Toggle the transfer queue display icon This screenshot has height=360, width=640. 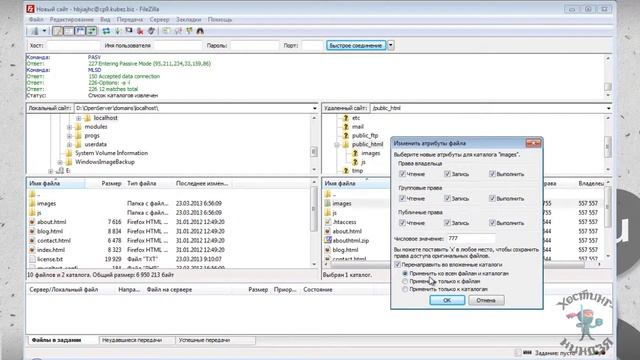click(91, 31)
